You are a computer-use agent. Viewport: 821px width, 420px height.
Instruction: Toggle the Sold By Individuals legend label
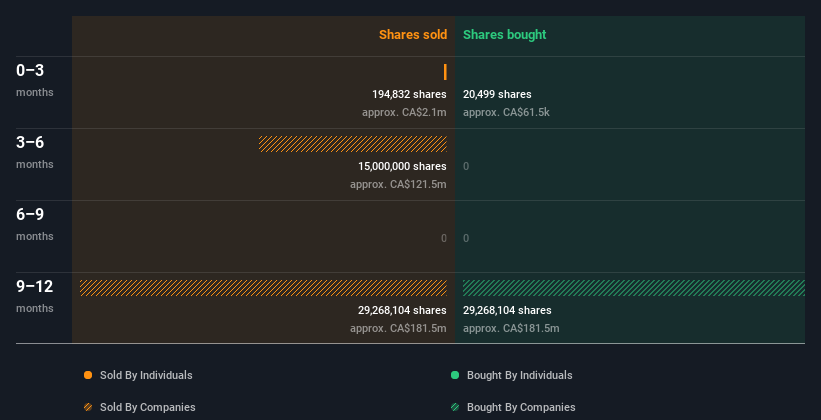[x=146, y=375]
